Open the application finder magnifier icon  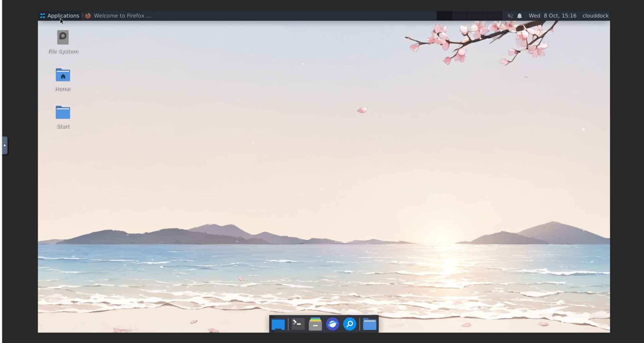coord(350,324)
